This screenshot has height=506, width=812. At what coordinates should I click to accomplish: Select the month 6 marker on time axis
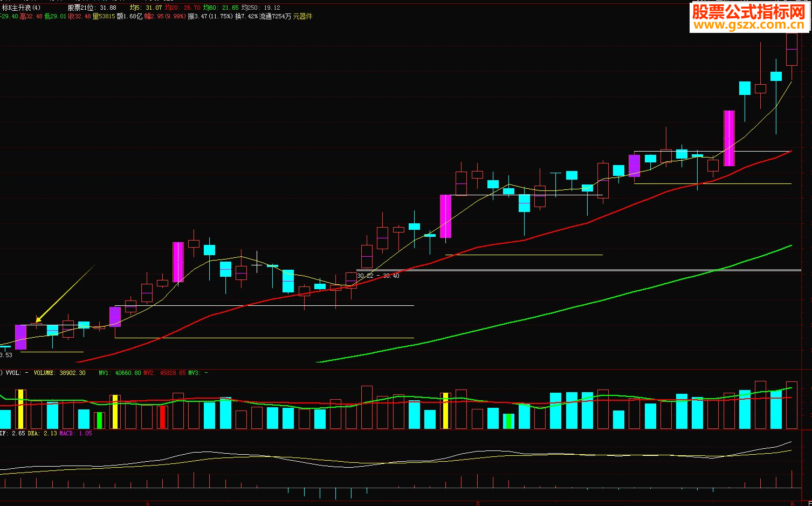pos(792,503)
